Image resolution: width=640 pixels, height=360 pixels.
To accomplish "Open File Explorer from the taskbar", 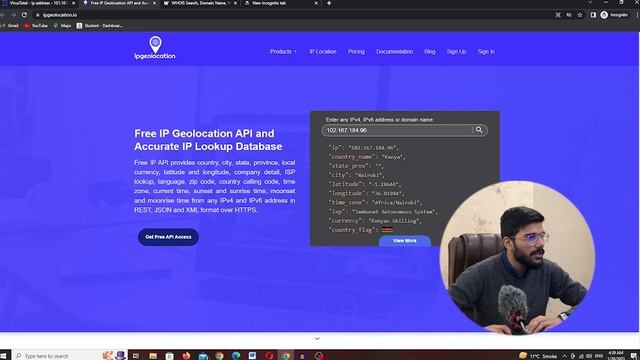I will 153,356.
